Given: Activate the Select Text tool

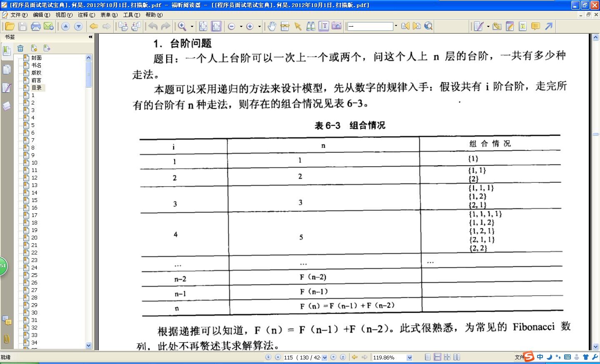Looking at the screenshot, I should tap(324, 26).
